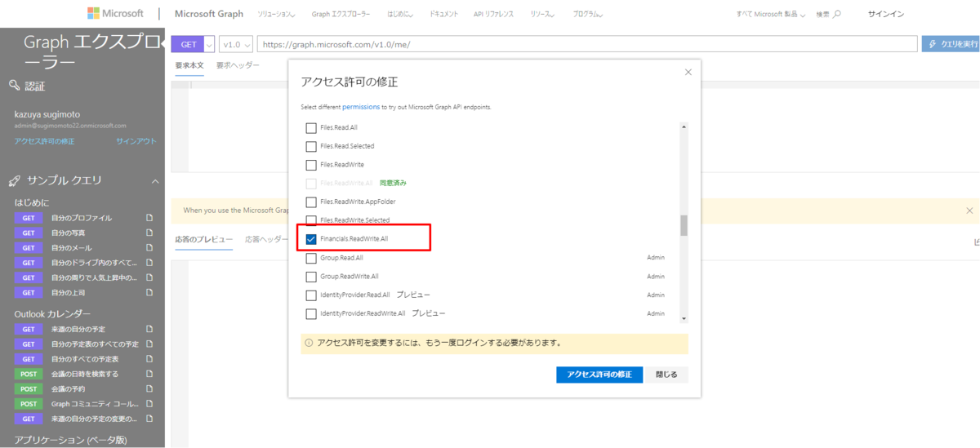Switch to 要求本文 tab
The height and width of the screenshot is (448, 980).
tap(189, 65)
